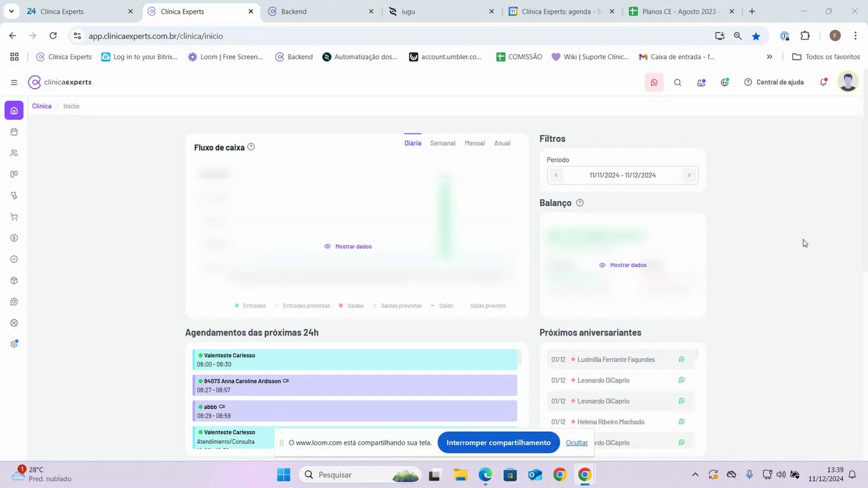Toggle Saídas legend item
The image size is (868, 488).
(351, 306)
